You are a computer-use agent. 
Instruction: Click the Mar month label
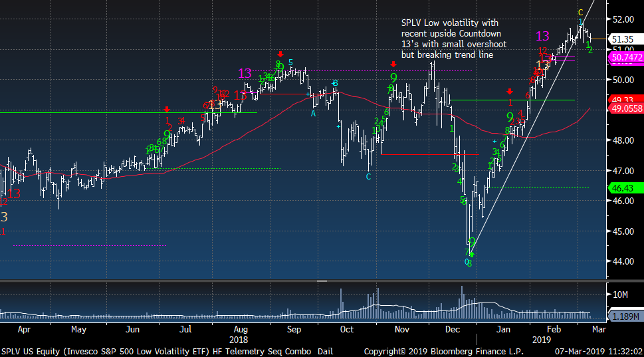coord(599,330)
